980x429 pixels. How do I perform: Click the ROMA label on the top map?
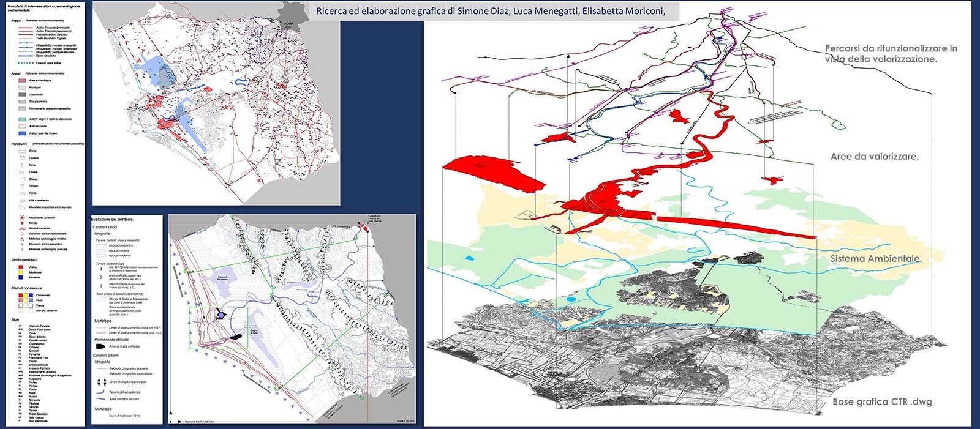(x=289, y=23)
